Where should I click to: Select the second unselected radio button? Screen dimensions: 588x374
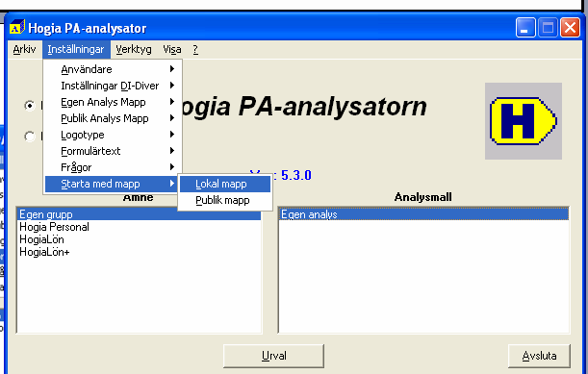(29, 136)
